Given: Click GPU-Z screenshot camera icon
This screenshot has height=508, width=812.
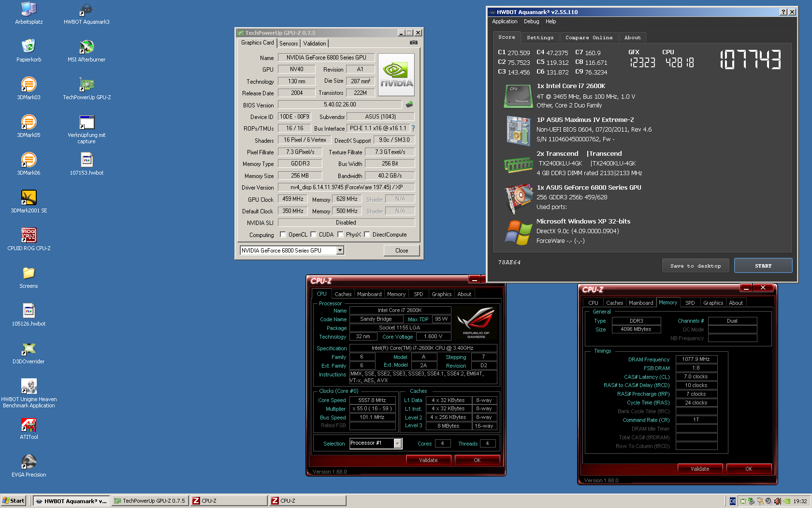Looking at the screenshot, I should [414, 43].
